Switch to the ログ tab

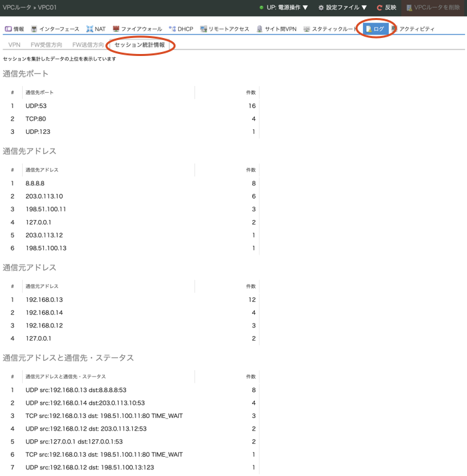[376, 29]
